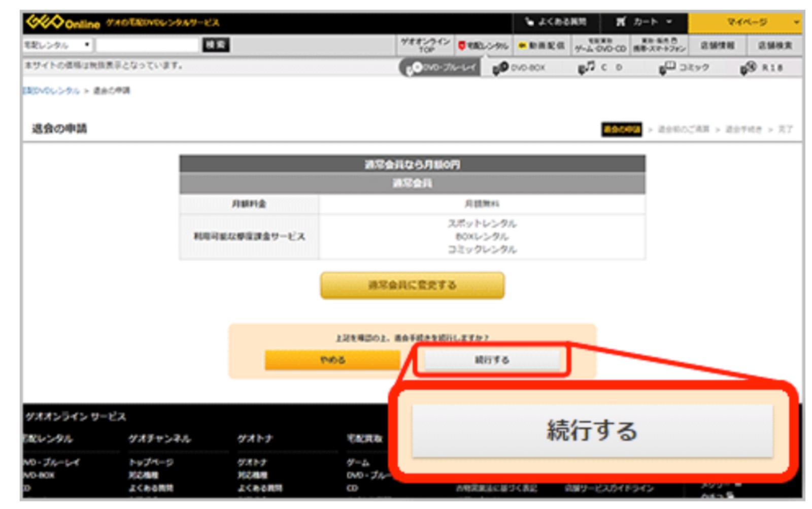Click the ゲオトナ footer column heading
Screen dimensions: 812x509
(x=255, y=439)
